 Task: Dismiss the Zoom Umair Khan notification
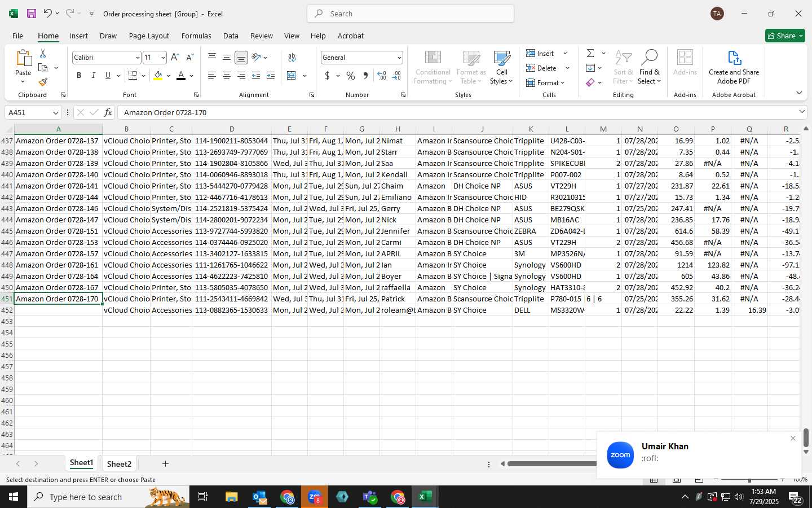click(793, 439)
